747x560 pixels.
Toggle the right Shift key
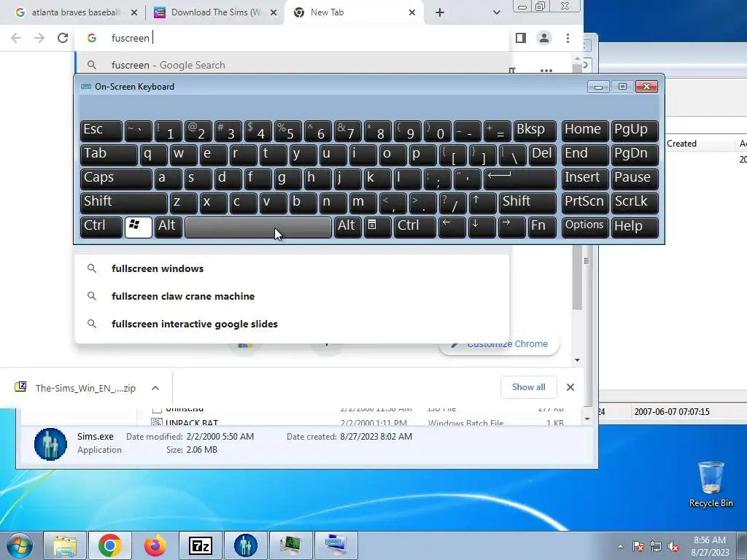[527, 203]
